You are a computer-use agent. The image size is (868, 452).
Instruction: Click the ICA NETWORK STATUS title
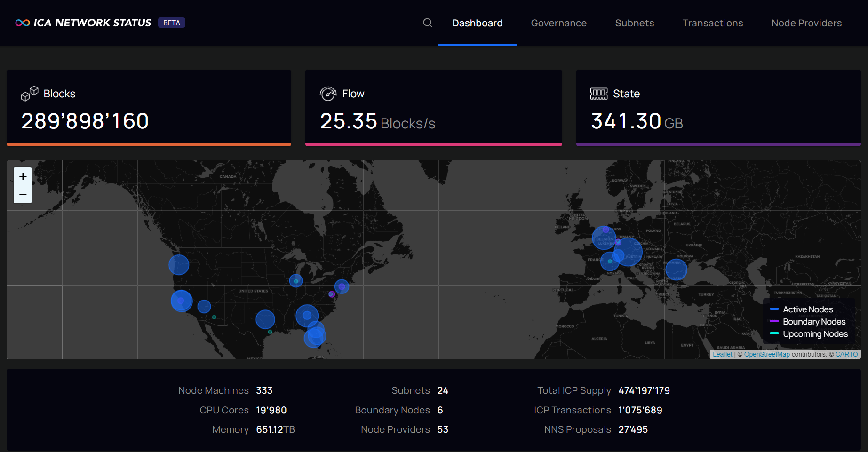coord(93,23)
